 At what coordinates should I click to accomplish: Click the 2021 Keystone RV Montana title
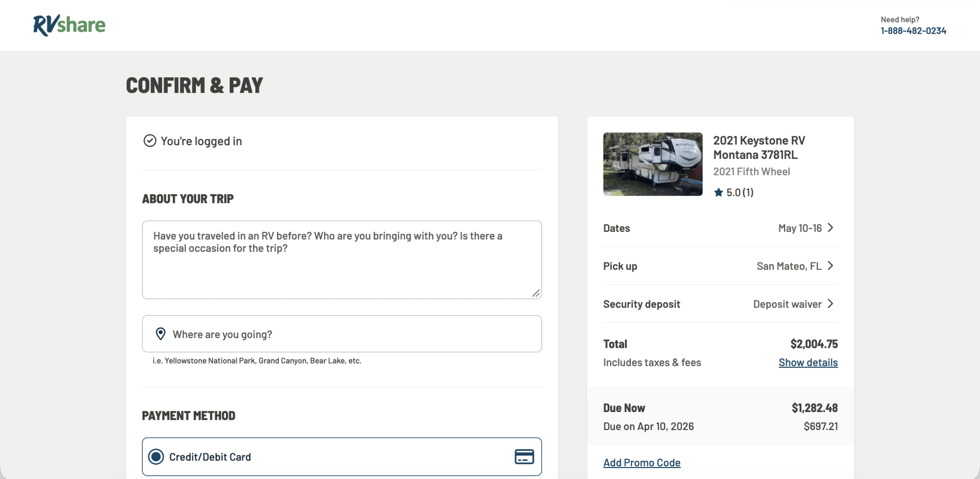[x=759, y=148]
